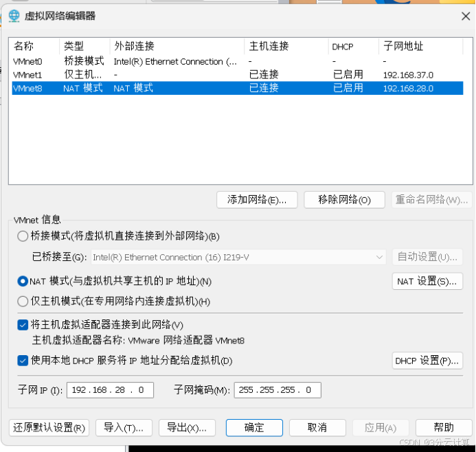Select 仅主机模式 radio button
The height and width of the screenshot is (452, 476).
(x=23, y=302)
